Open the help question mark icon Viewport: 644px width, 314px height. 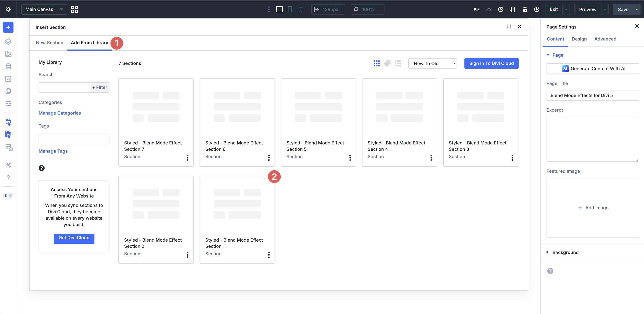(x=8, y=178)
